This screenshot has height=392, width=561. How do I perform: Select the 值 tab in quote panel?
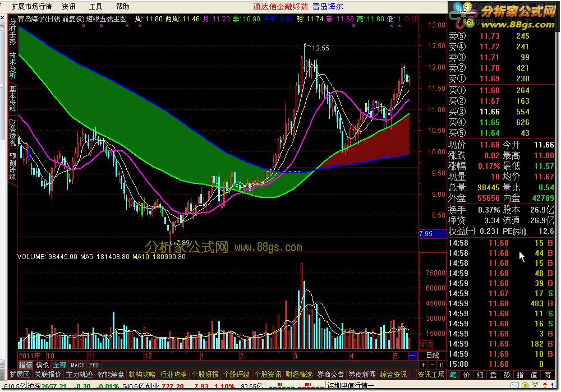coord(534,375)
